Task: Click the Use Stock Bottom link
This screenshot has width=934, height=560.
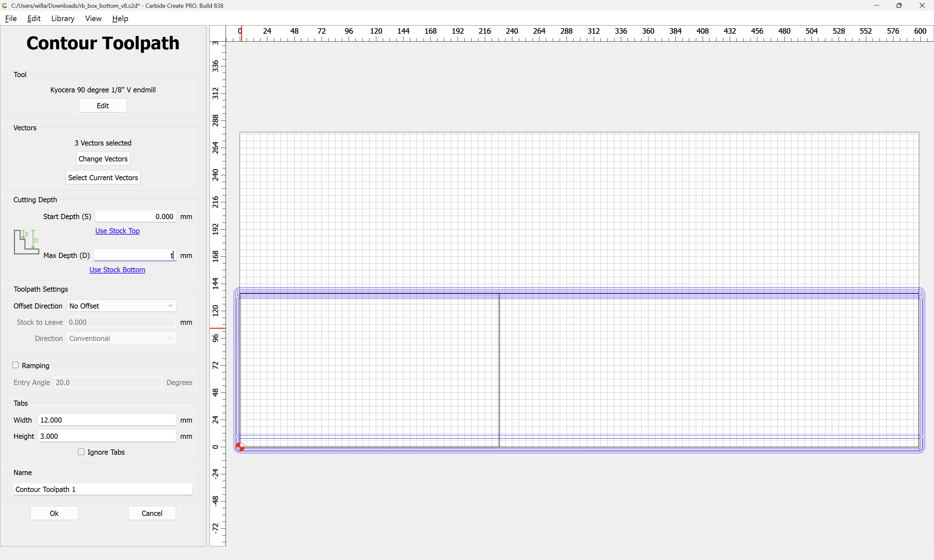Action: 117,269
